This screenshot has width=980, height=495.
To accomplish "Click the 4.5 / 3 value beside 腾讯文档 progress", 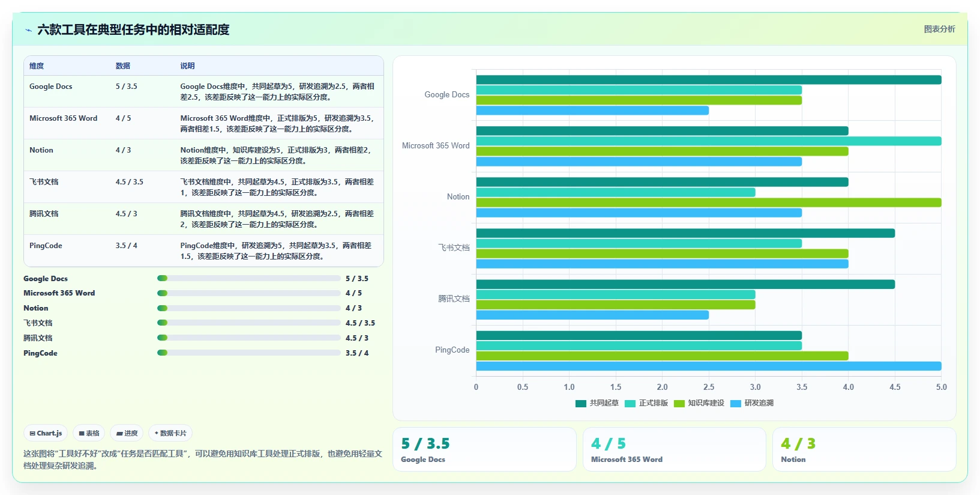I will pyautogui.click(x=357, y=338).
